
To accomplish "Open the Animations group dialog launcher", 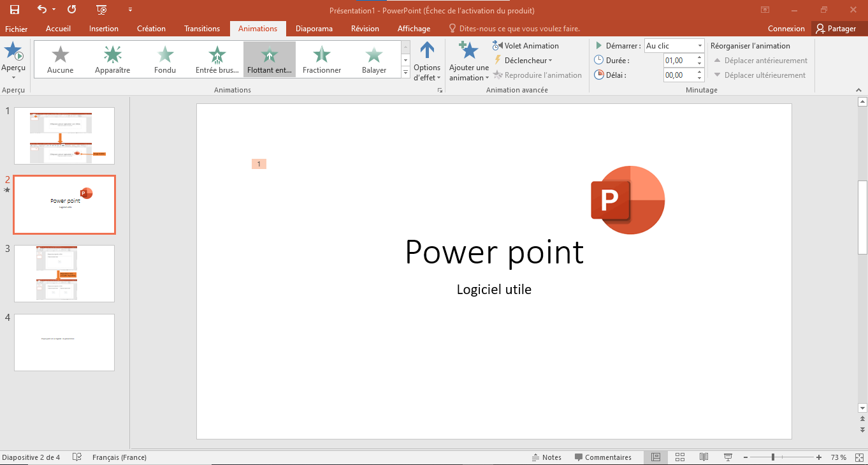I will pos(440,91).
